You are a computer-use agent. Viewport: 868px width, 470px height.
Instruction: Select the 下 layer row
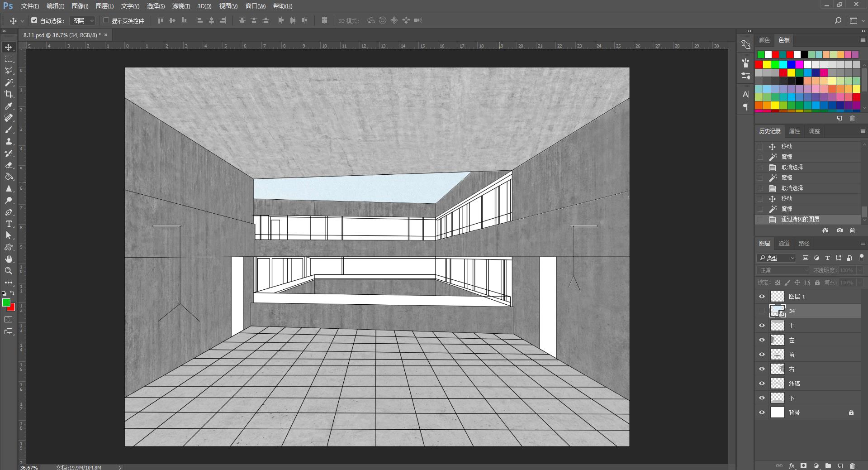click(808, 398)
